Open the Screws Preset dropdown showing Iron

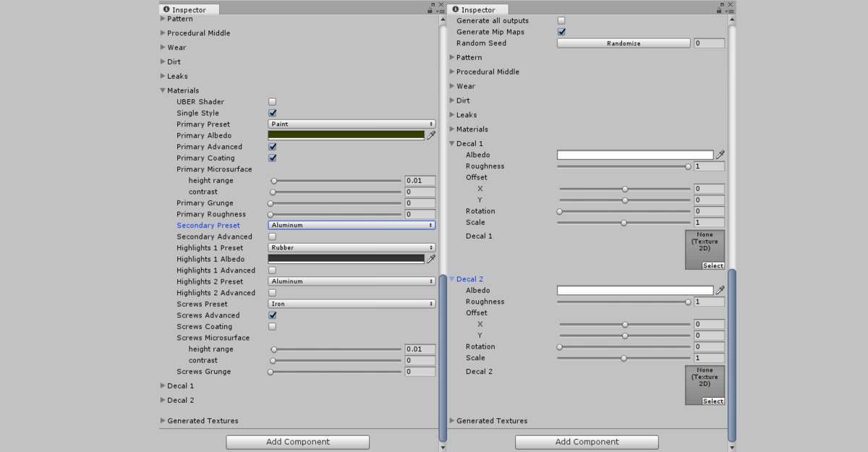click(352, 304)
